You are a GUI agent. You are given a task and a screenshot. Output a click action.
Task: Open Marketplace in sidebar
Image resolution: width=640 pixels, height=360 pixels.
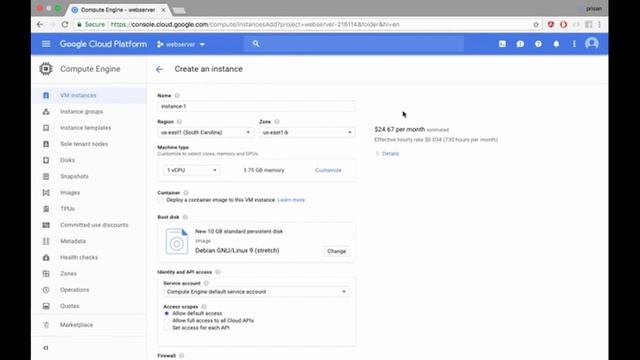[76, 325]
